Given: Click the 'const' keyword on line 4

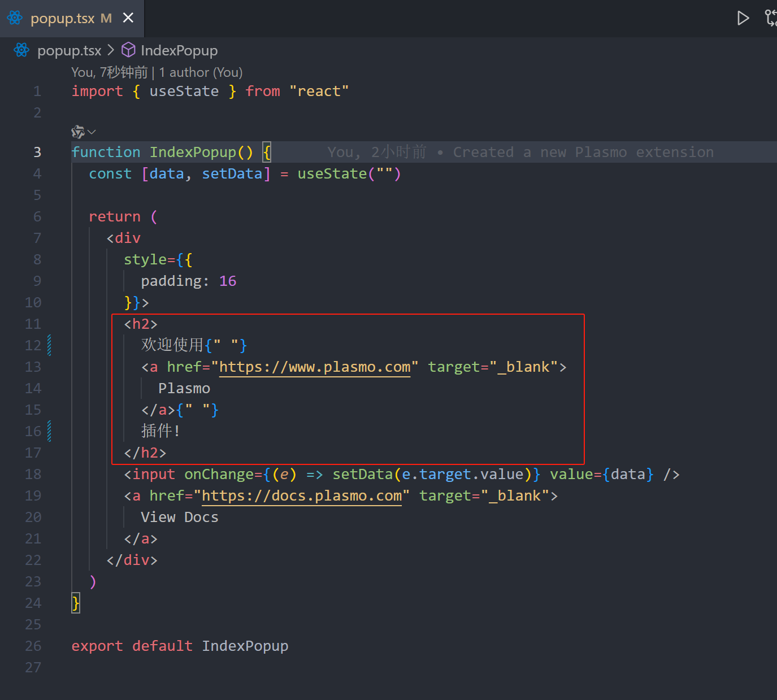Looking at the screenshot, I should point(110,173).
